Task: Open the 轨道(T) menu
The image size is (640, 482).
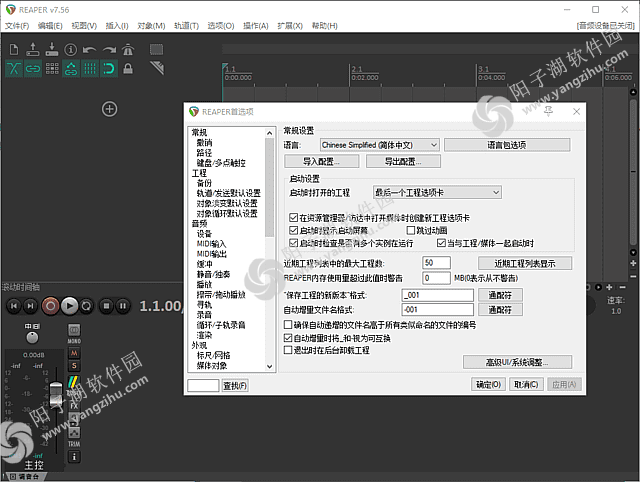Action: 186,26
